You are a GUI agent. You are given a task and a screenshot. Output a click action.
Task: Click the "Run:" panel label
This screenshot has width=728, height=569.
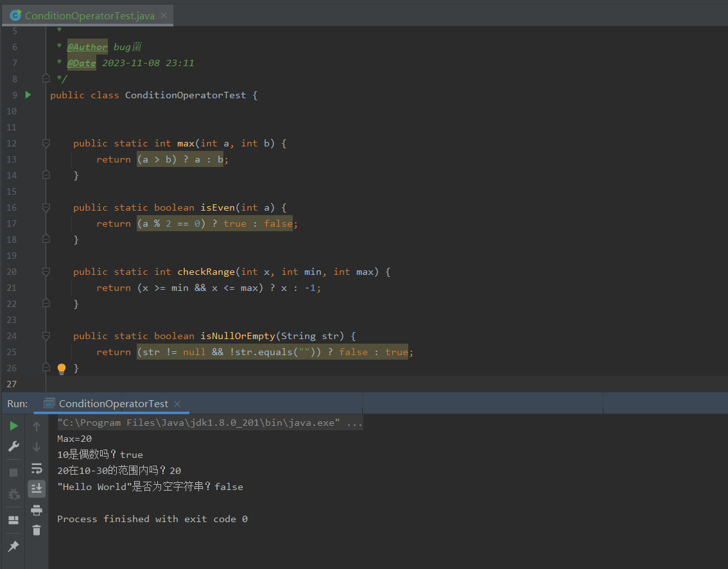click(17, 404)
